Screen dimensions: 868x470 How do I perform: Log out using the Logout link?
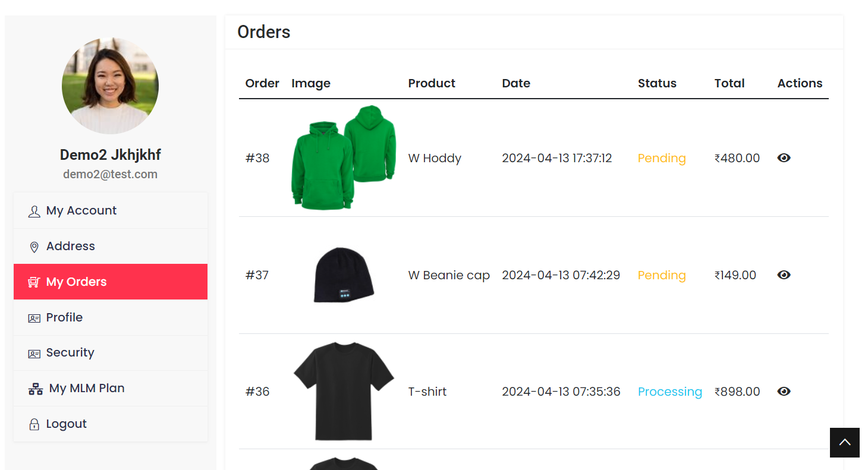(x=66, y=424)
